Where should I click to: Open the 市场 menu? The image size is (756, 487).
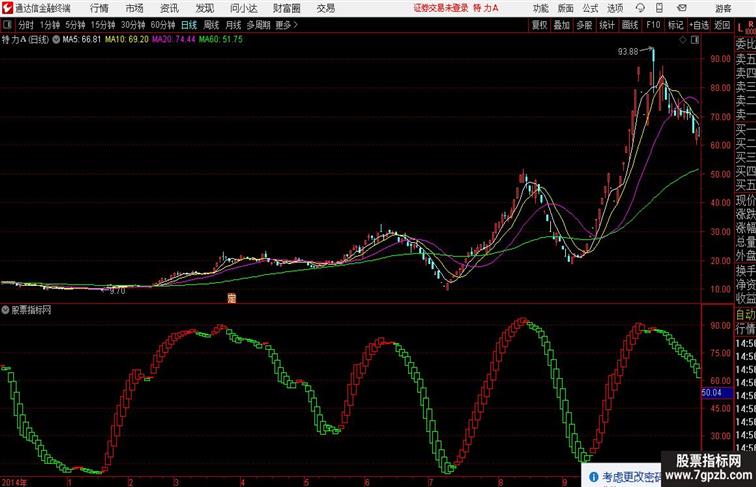[135, 8]
